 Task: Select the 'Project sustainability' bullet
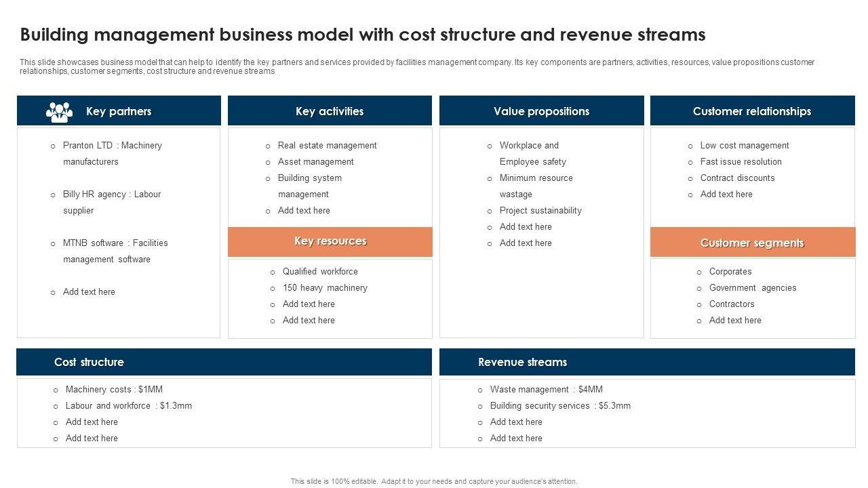[x=540, y=211]
